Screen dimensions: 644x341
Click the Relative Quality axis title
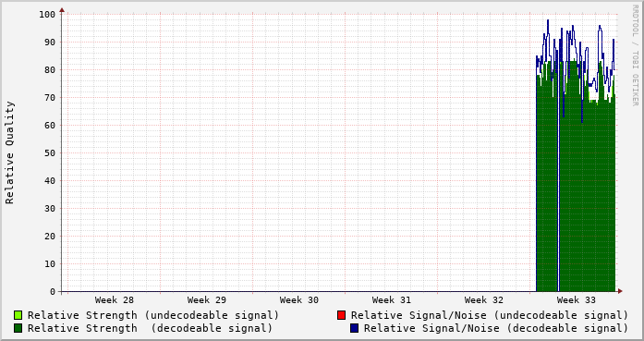point(9,152)
